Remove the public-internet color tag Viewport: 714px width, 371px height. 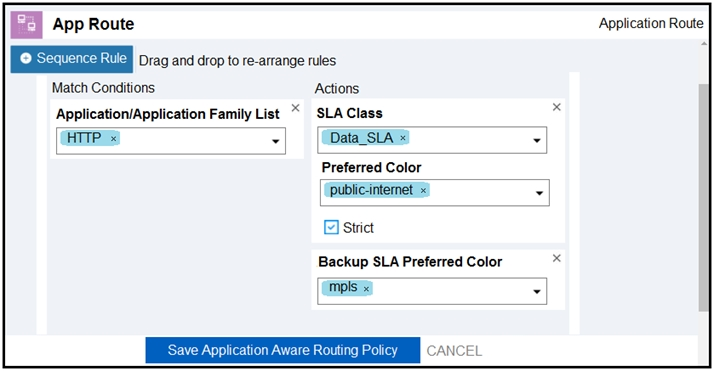coord(423,191)
